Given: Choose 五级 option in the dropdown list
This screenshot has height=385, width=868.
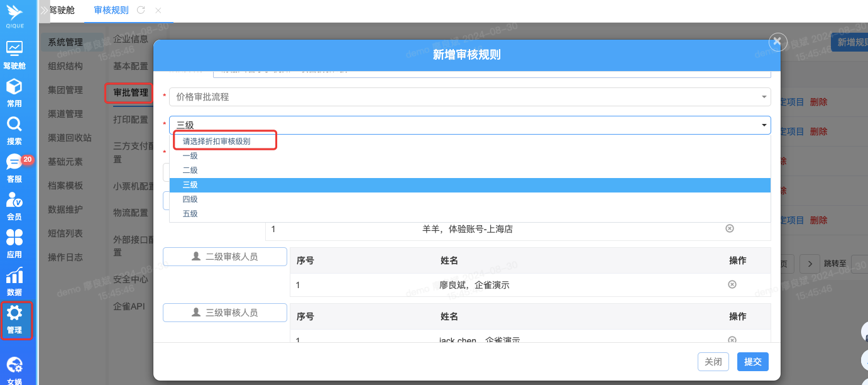Looking at the screenshot, I should (190, 214).
